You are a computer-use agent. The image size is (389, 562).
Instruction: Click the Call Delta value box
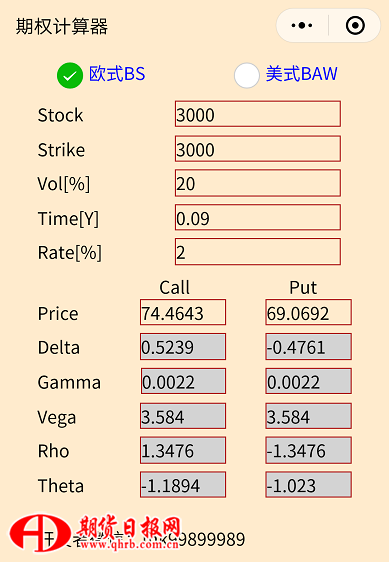(183, 347)
